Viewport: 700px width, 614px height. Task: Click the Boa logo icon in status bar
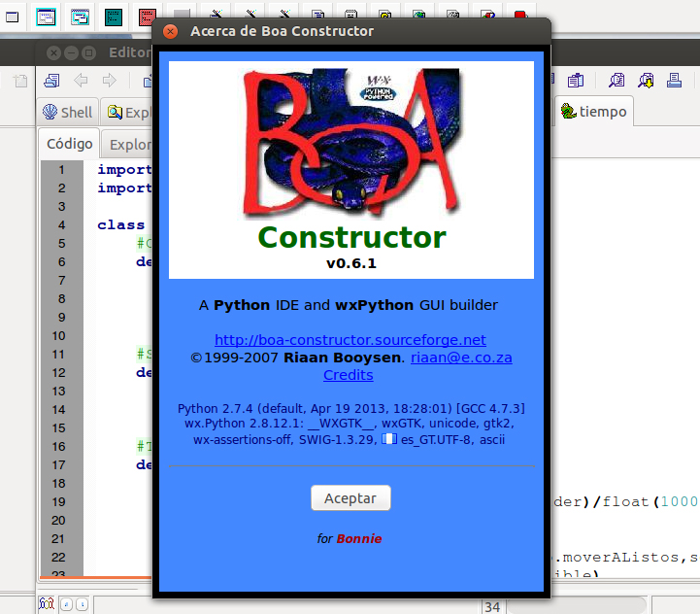click(x=47, y=604)
